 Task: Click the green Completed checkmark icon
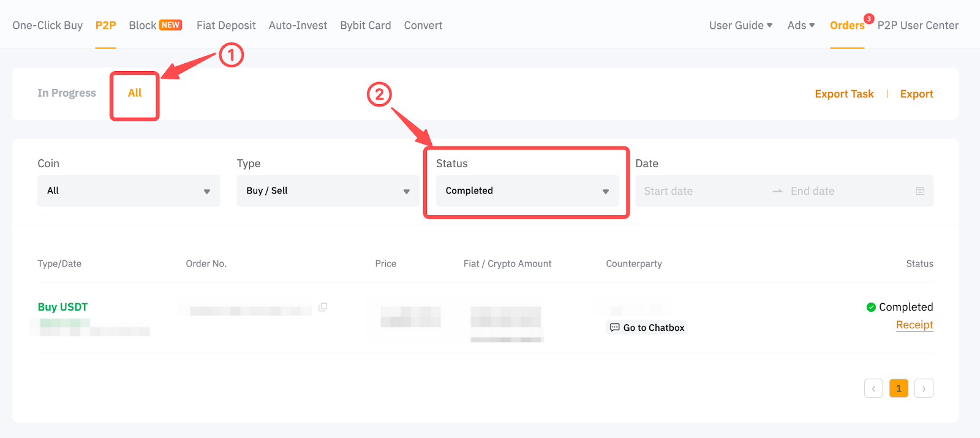click(x=871, y=307)
